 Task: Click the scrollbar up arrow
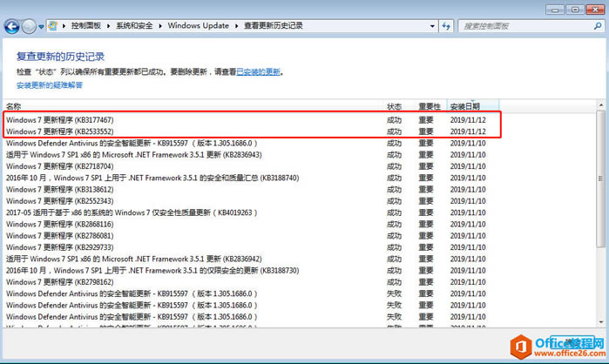pyautogui.click(x=601, y=105)
